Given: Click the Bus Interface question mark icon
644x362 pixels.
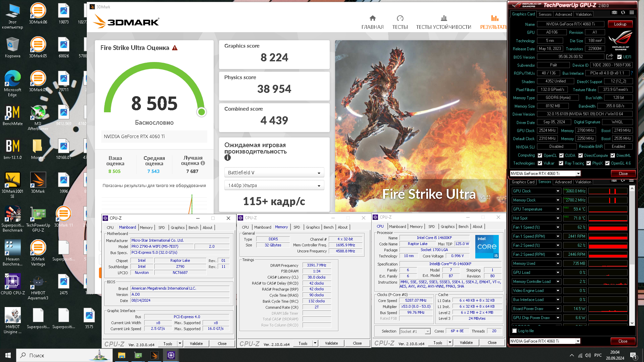Looking at the screenshot, I should pos(632,73).
